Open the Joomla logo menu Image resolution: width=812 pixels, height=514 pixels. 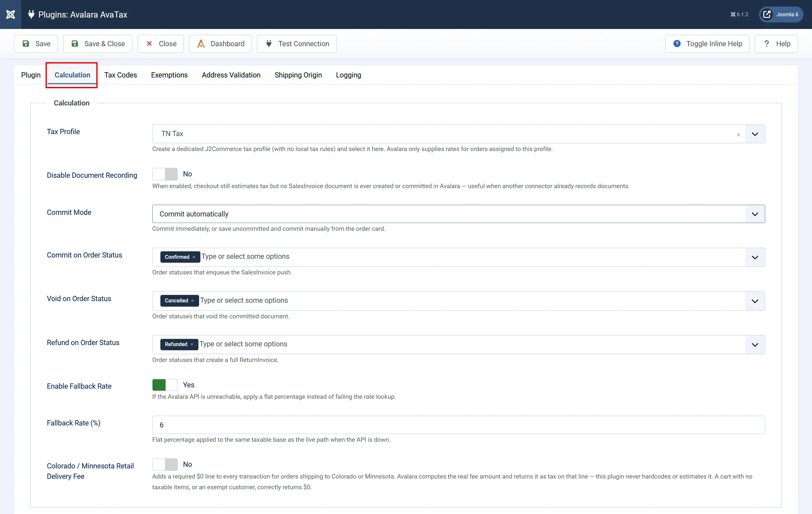10,15
